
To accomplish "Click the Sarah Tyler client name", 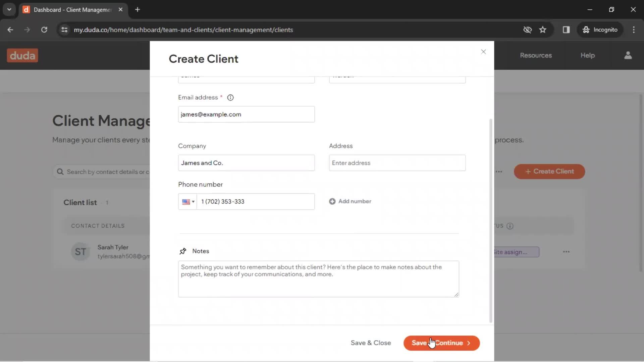I will 113,247.
